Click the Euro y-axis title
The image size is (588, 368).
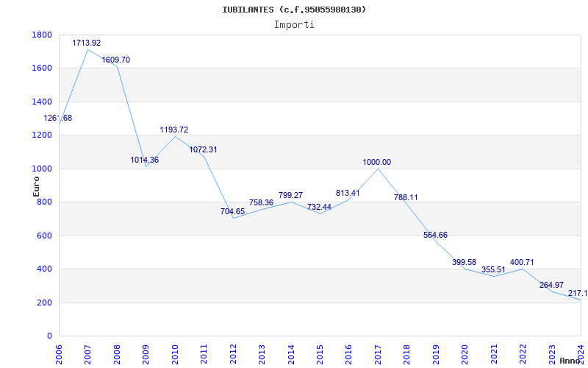point(37,185)
